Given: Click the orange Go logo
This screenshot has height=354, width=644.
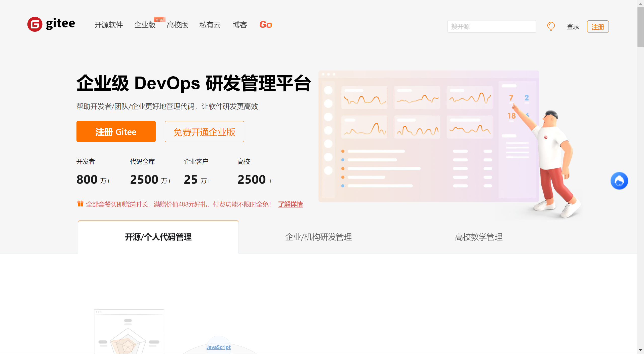Looking at the screenshot, I should [266, 25].
